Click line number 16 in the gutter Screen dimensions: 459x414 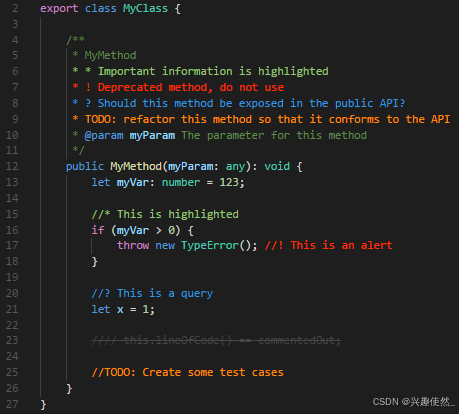12,230
